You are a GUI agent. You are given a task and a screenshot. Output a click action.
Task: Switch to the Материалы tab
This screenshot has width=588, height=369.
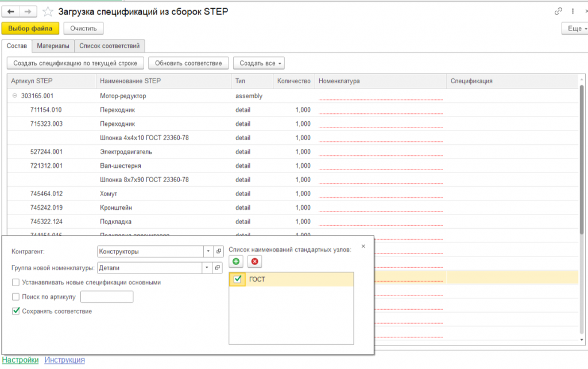[53, 46]
